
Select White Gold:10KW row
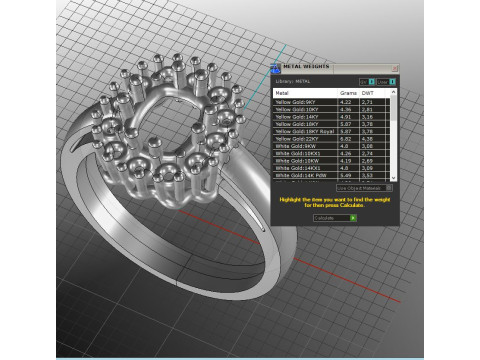331,161
